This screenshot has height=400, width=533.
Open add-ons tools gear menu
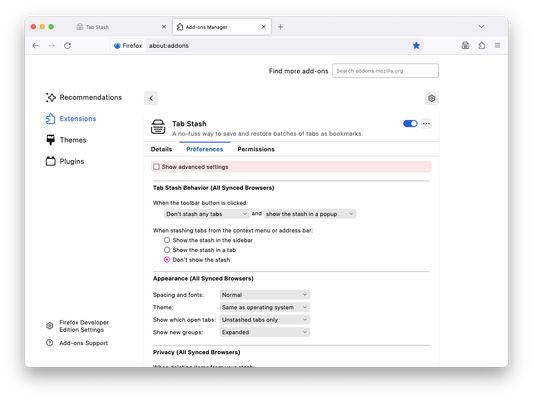[x=431, y=98]
